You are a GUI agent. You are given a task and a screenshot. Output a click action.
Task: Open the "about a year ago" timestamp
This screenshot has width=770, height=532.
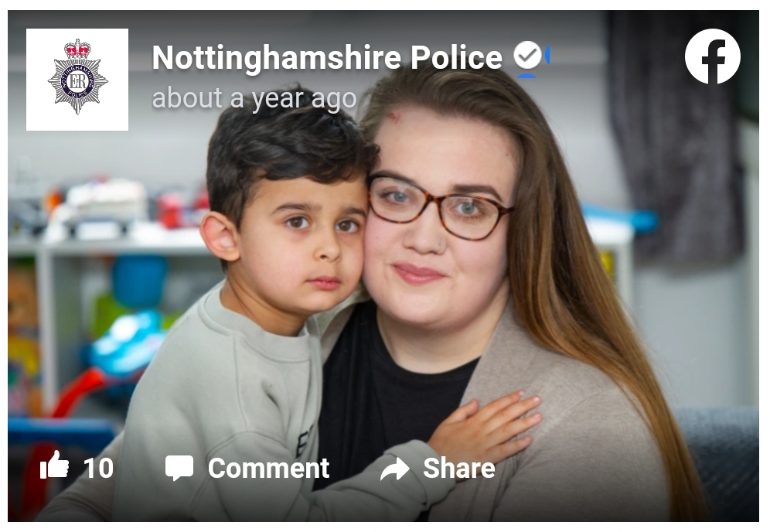click(x=254, y=98)
